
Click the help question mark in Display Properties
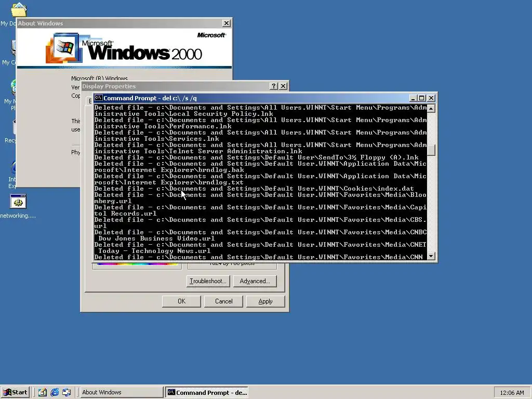click(x=274, y=86)
